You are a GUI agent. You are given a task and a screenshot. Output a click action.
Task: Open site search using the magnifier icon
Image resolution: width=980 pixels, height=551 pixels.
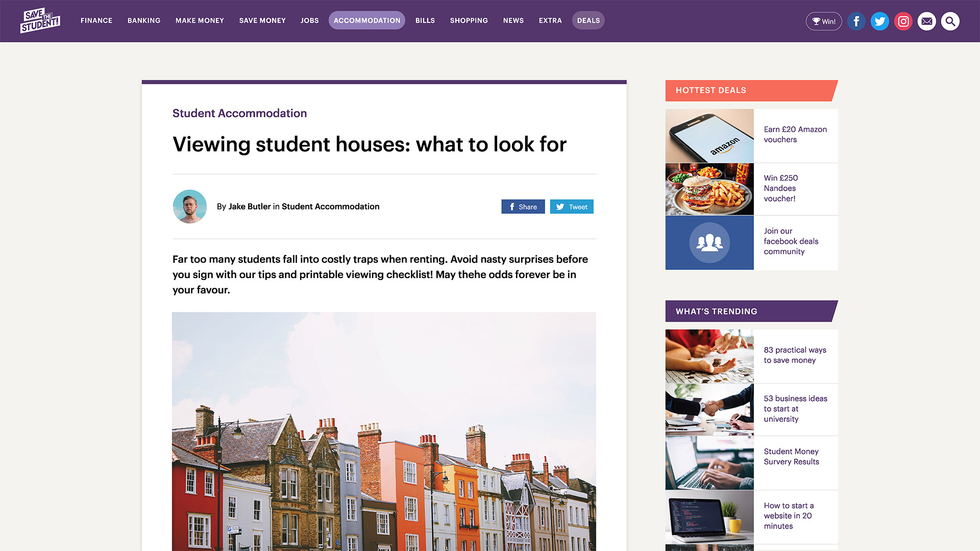950,21
